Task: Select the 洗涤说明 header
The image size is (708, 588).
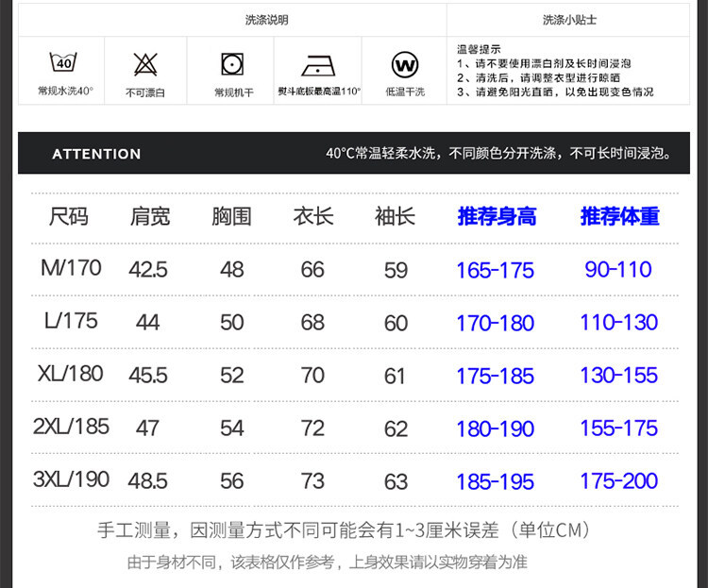Action: (266, 20)
